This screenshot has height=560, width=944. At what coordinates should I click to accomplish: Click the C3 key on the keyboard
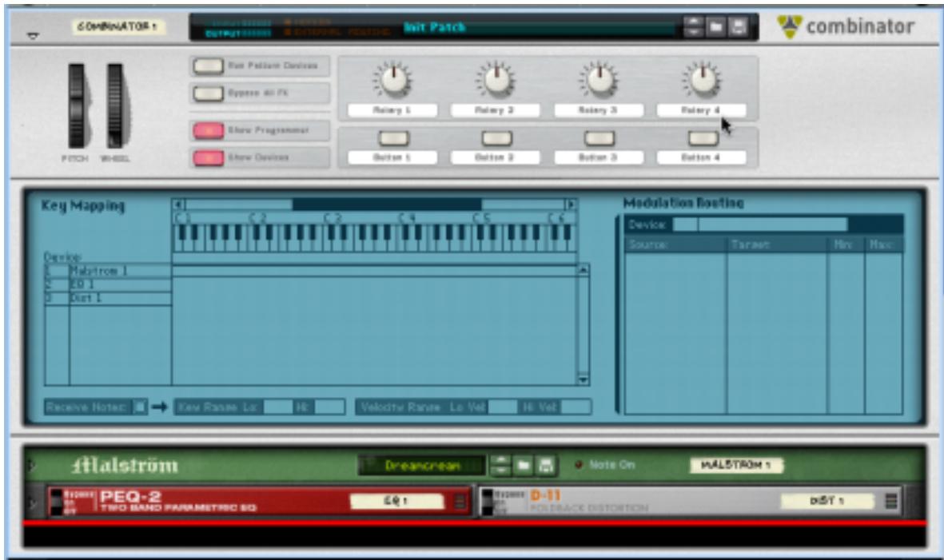point(329,239)
